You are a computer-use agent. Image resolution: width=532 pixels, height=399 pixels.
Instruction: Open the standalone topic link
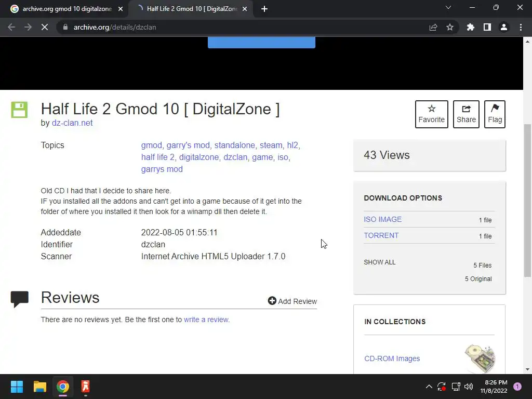click(234, 145)
